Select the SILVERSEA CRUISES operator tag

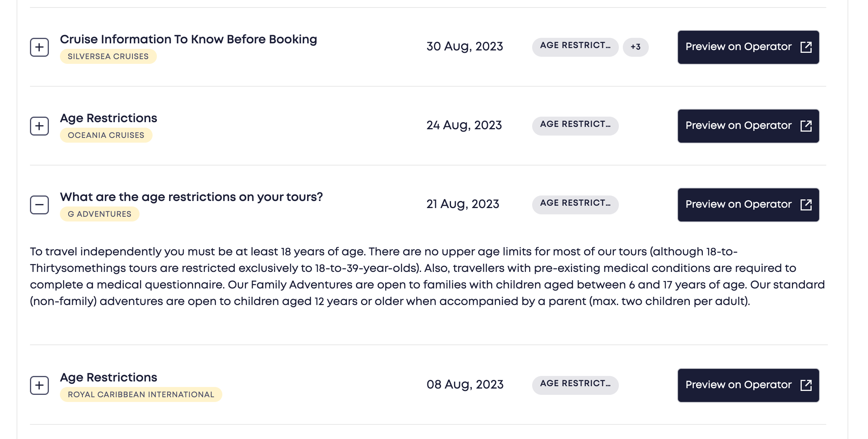pyautogui.click(x=108, y=56)
